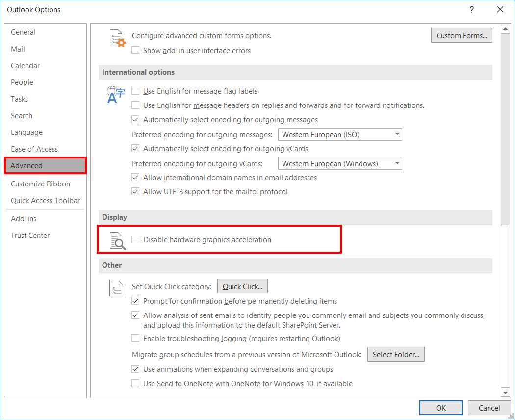
Task: Click the Select Folder button
Action: (x=396, y=354)
